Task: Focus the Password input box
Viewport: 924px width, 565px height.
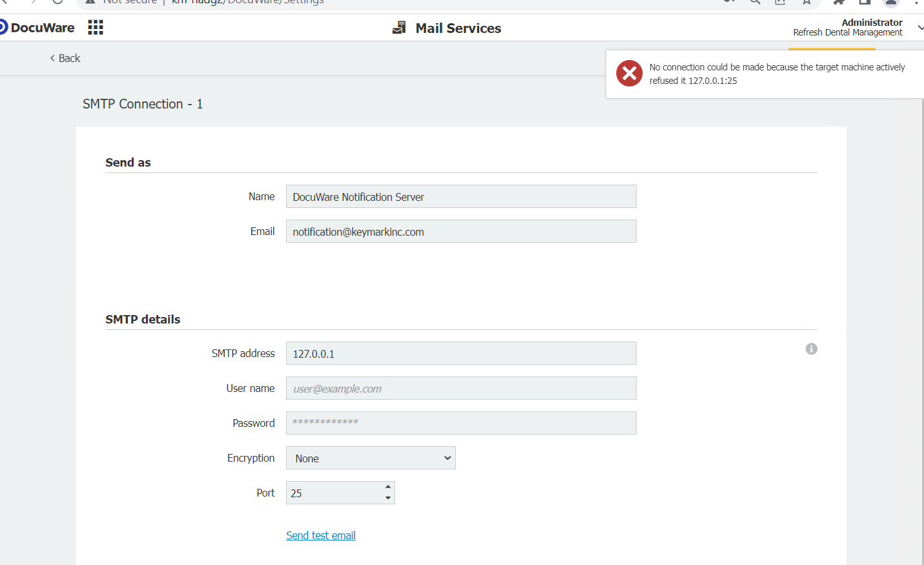Action: point(460,423)
